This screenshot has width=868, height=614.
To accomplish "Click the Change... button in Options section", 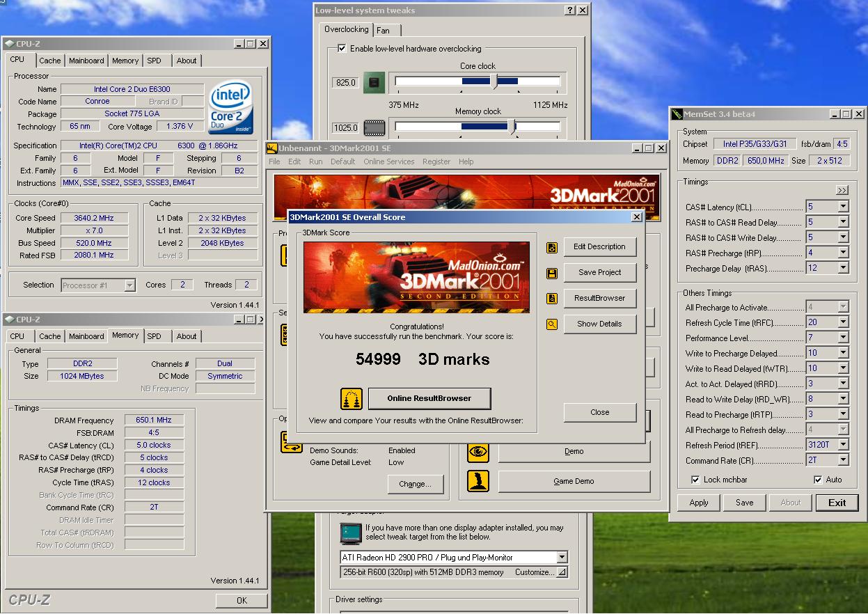I will (416, 484).
